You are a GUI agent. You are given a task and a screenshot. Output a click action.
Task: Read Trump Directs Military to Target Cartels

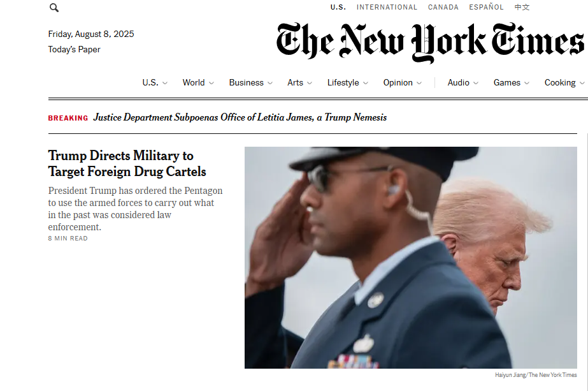pyautogui.click(x=127, y=163)
